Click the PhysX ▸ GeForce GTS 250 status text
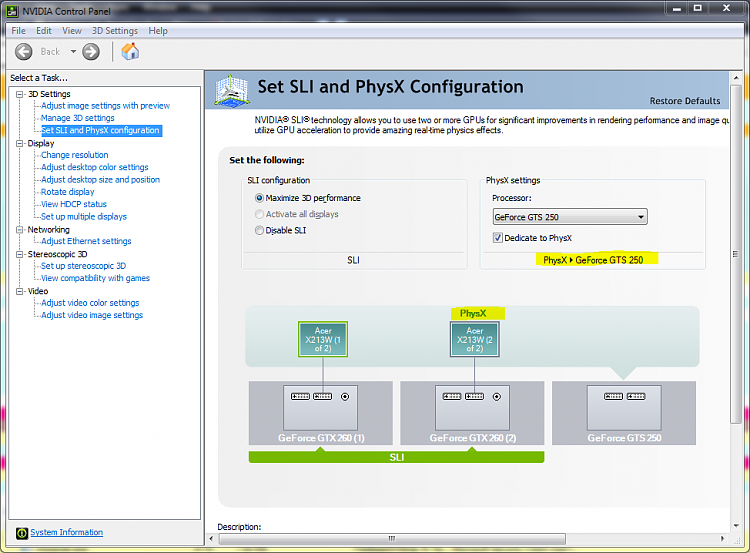Viewport: 750px width, 553px height. pos(593,260)
